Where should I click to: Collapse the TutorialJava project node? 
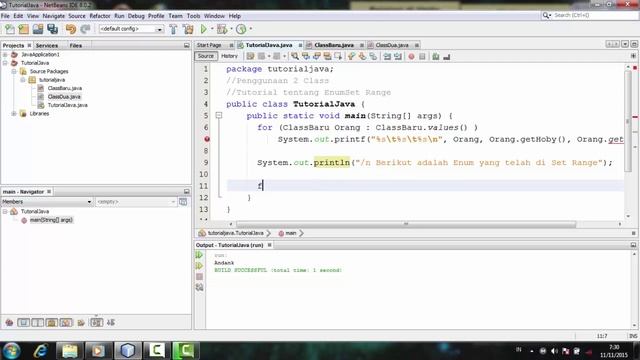tap(5, 63)
